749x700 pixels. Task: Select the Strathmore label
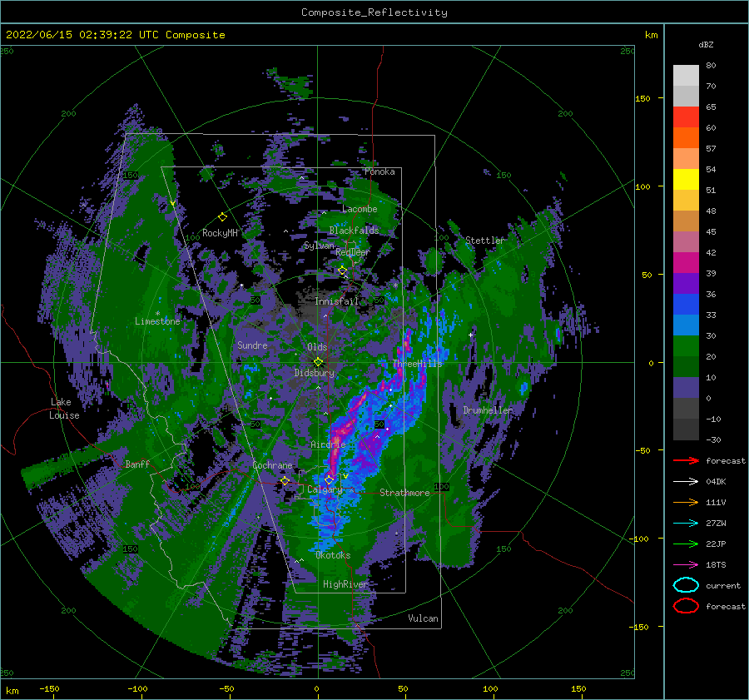click(404, 493)
